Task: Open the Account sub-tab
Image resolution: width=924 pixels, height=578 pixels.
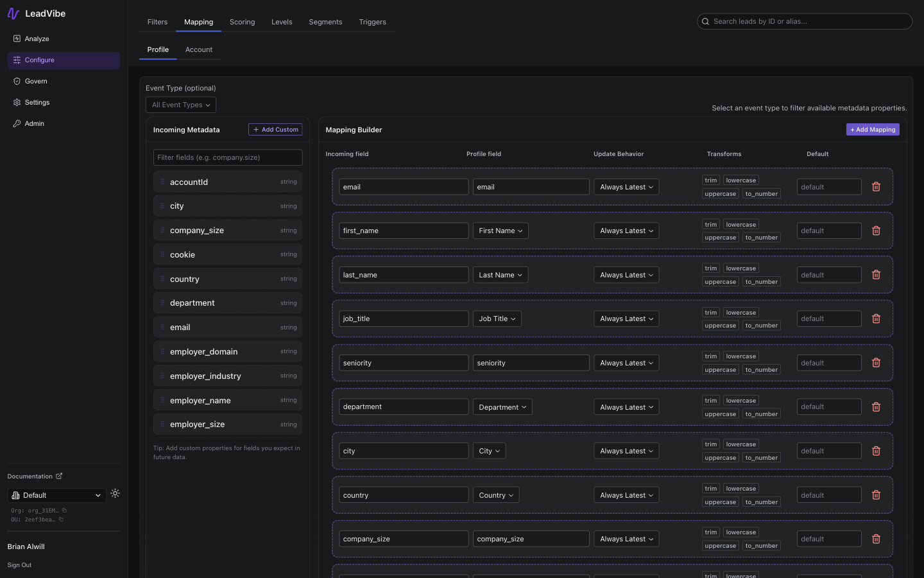Action: (199, 49)
